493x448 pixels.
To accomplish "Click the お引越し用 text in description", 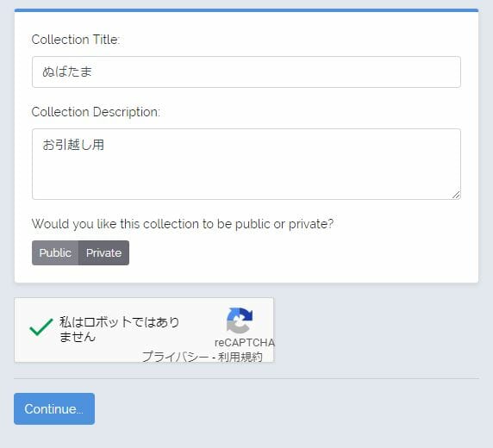I will tap(73, 145).
